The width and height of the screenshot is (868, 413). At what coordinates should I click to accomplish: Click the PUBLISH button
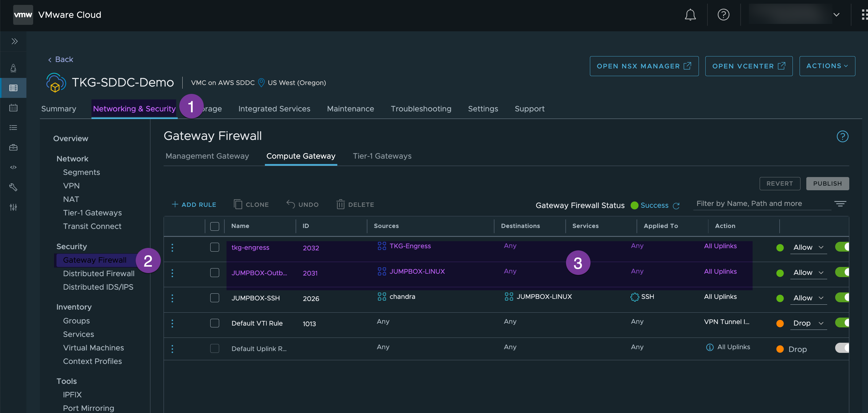[827, 183]
